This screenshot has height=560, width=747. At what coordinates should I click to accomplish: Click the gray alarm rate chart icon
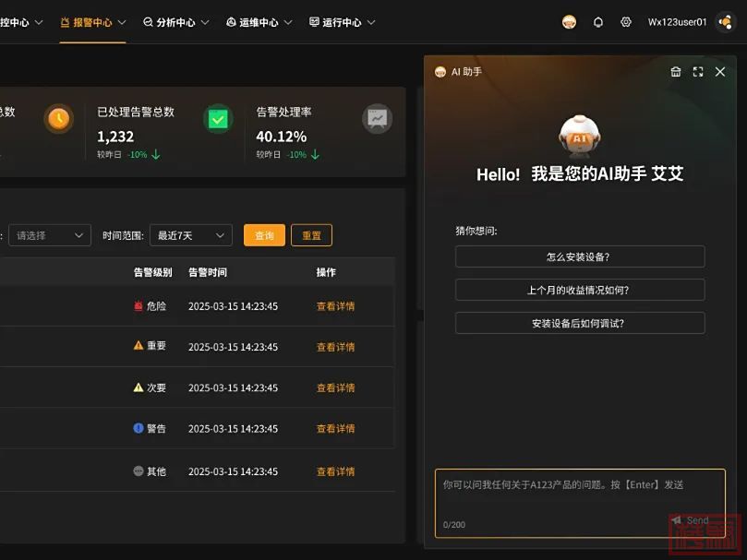[377, 119]
